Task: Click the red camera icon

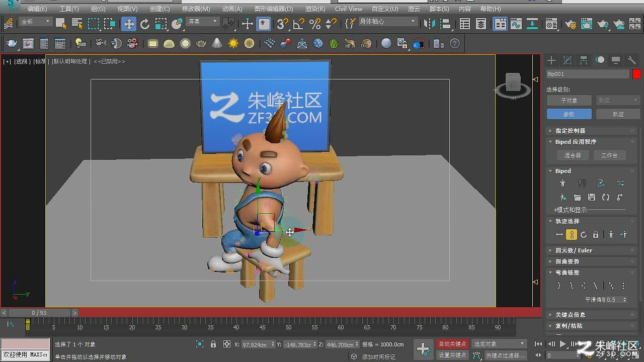Action: point(133,44)
